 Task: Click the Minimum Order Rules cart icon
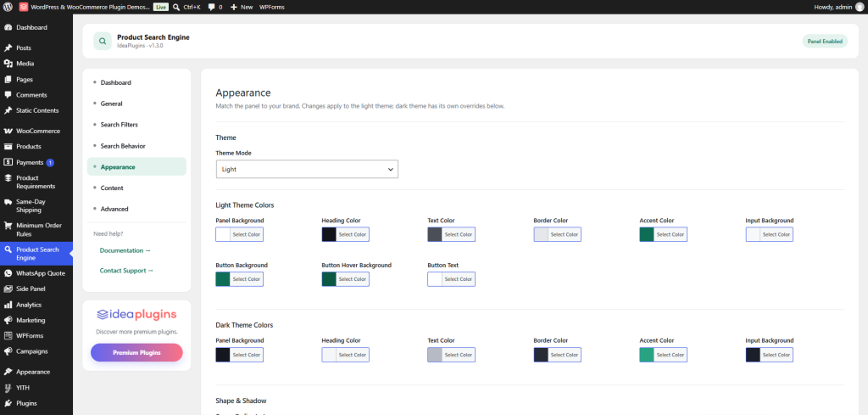point(8,226)
